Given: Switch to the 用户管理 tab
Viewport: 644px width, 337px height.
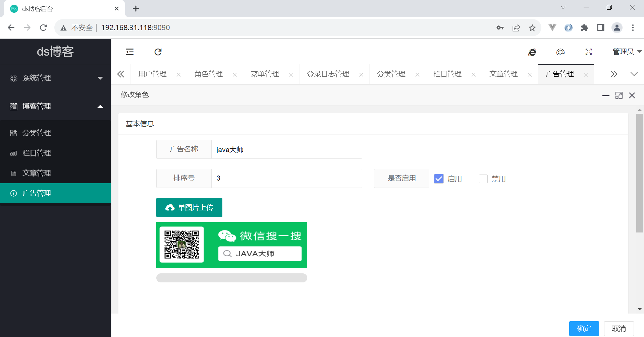Looking at the screenshot, I should pyautogui.click(x=153, y=74).
